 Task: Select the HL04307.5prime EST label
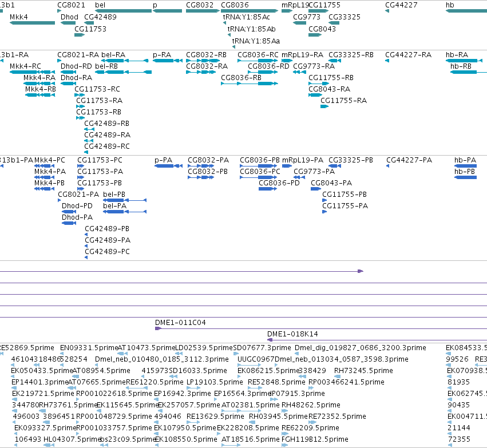click(72, 439)
